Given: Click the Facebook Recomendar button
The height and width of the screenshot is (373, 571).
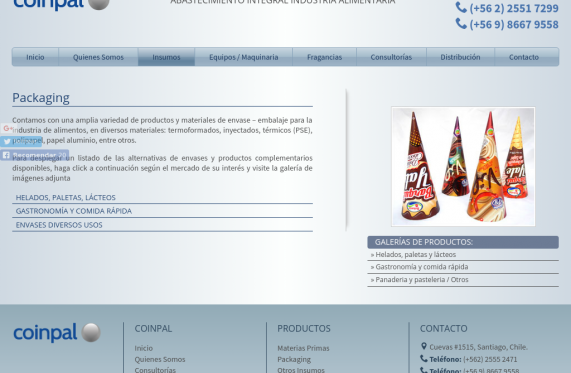Looking at the screenshot, I should tap(34, 155).
